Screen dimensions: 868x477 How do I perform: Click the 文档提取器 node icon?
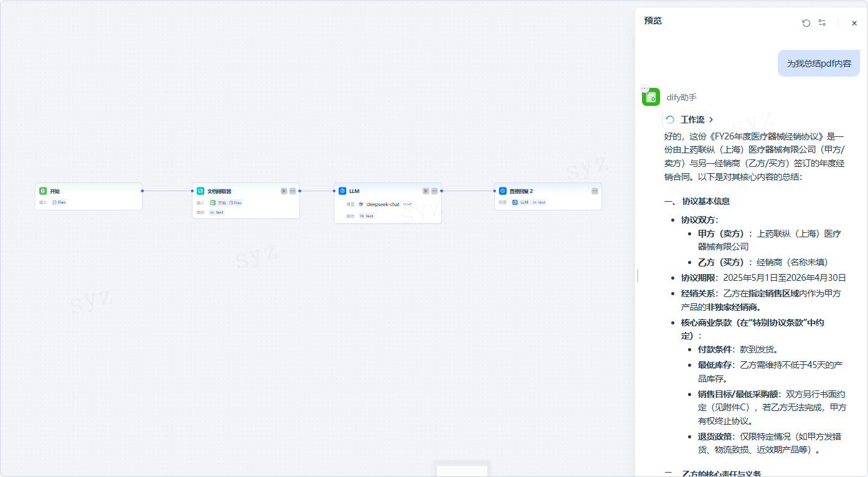[x=200, y=191]
